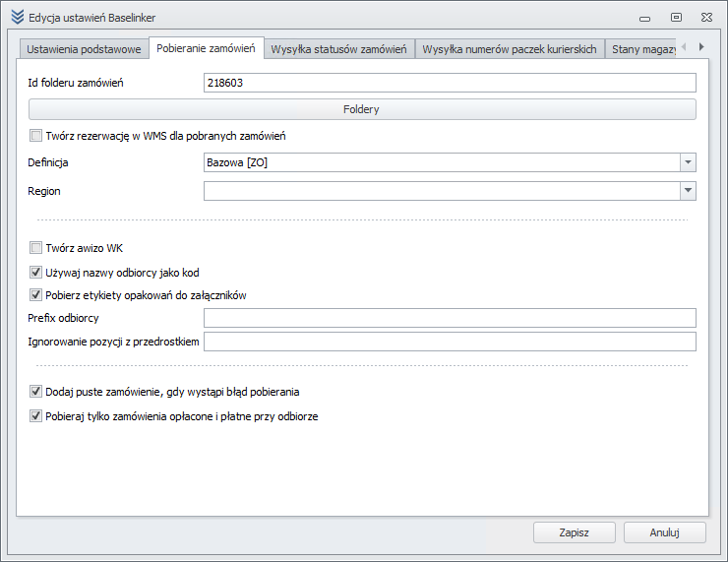Viewport: 728px width, 562px height.
Task: Expand the Region dropdown arrow
Action: 688,191
